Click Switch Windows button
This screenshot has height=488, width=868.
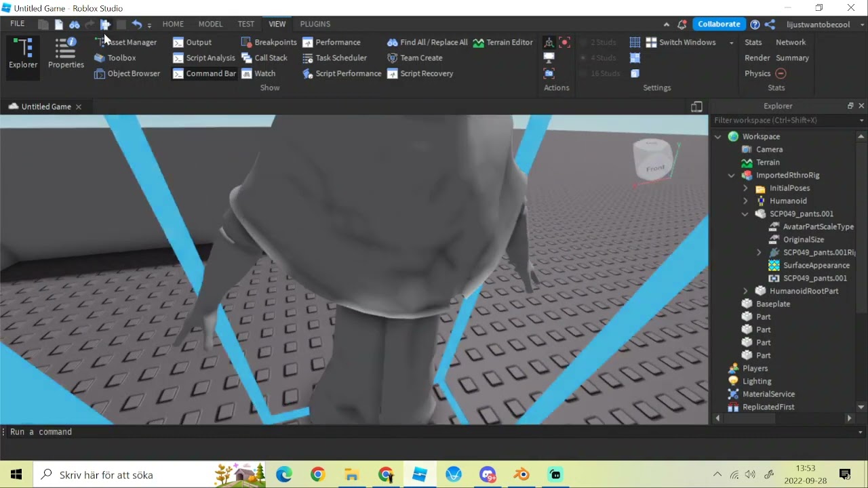click(x=680, y=42)
